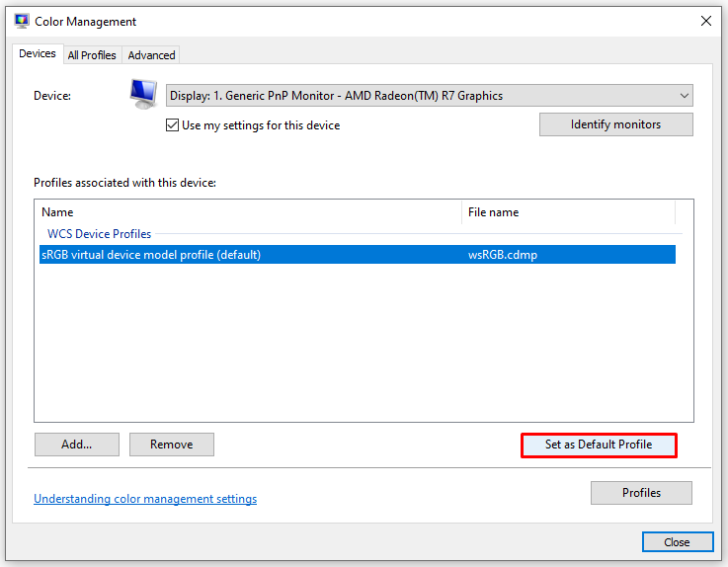Click the monitor device icon
This screenshot has height=567, width=728.
[143, 94]
